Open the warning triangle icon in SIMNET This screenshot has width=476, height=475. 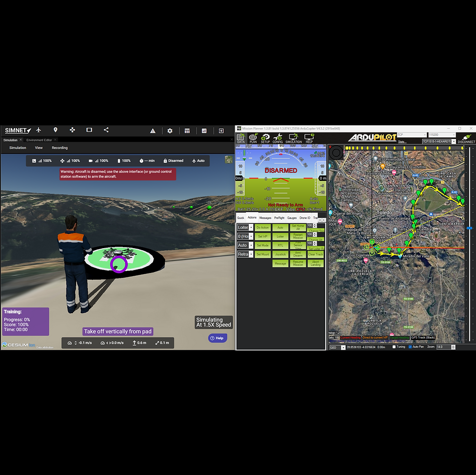[x=153, y=131]
